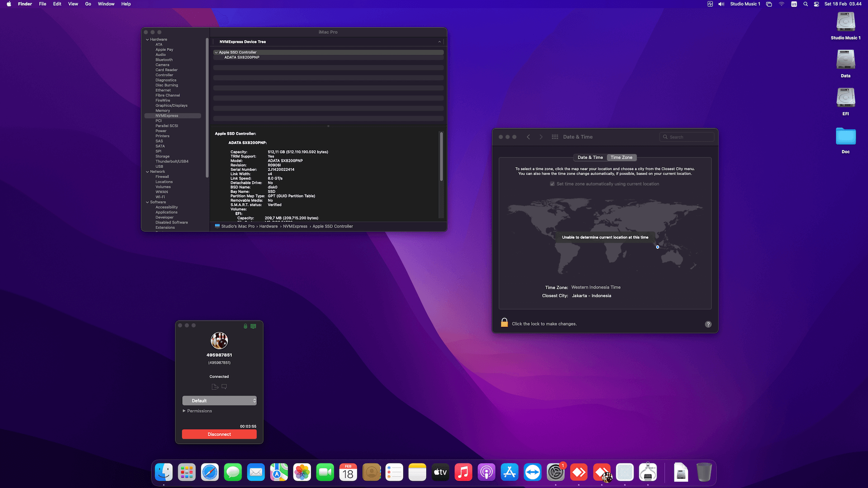
Task: Open the Notes app in the Dock
Action: click(x=417, y=473)
